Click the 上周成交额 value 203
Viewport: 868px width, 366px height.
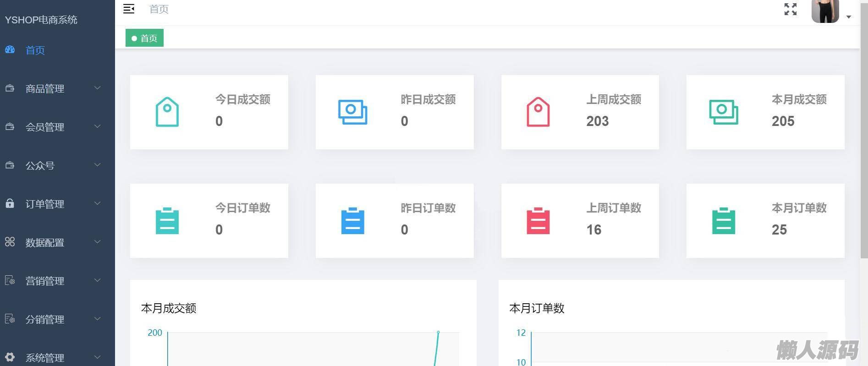tap(598, 121)
